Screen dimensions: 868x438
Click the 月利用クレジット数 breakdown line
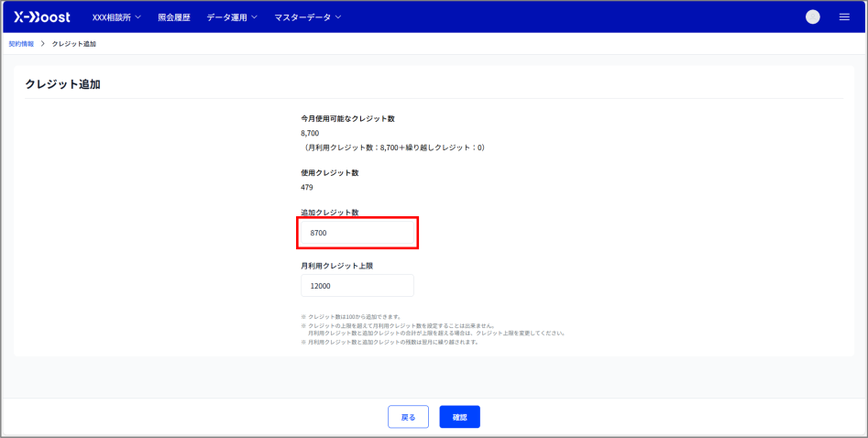393,148
